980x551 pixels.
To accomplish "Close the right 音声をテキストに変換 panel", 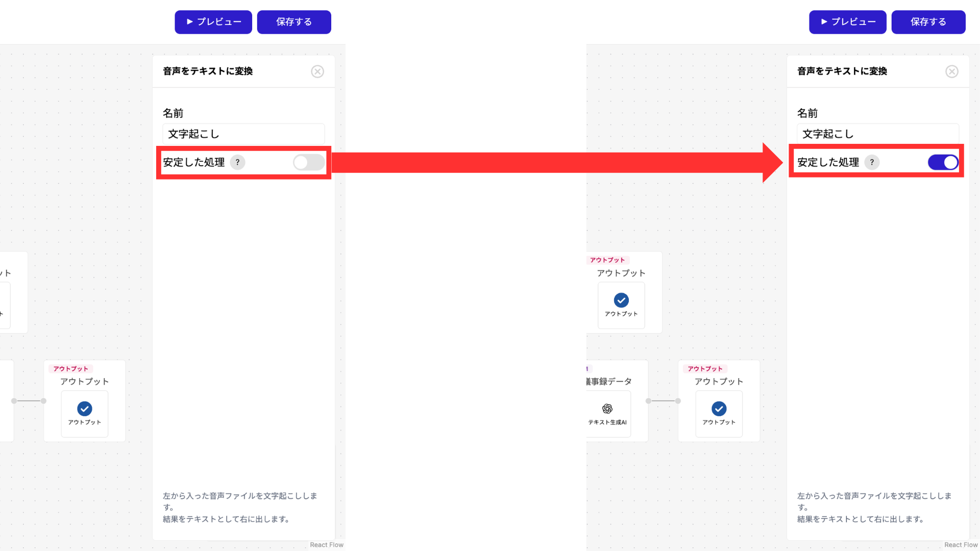I will [x=951, y=71].
